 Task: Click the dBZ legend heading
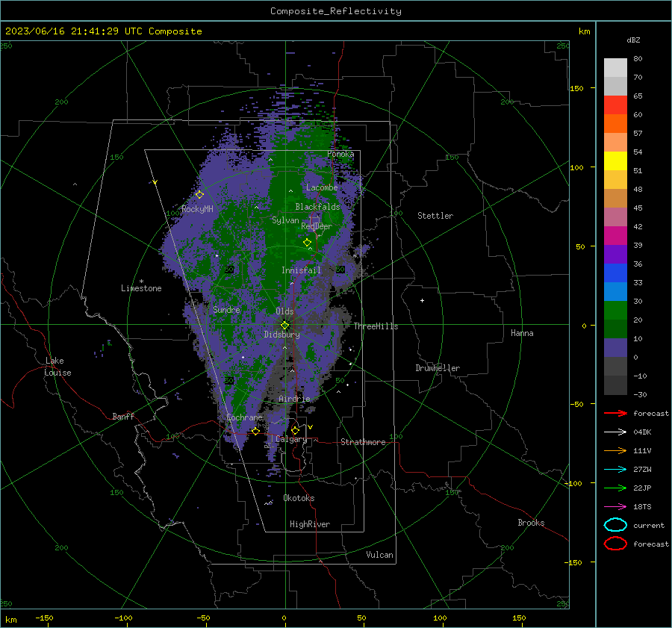click(633, 40)
